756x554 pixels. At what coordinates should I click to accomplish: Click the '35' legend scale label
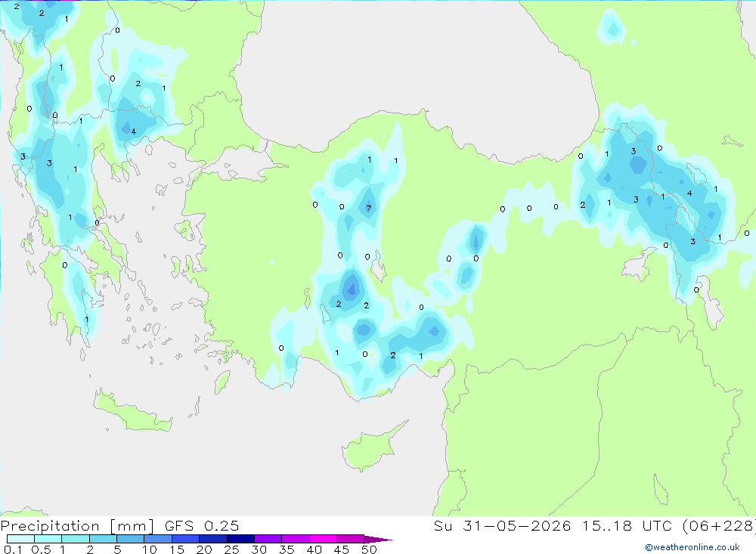(x=287, y=549)
